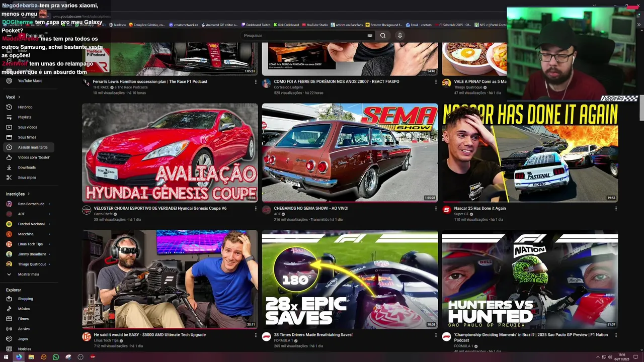The height and width of the screenshot is (362, 644).
Task: Open Hunters vs Hunted thumbnail
Action: 530,280
